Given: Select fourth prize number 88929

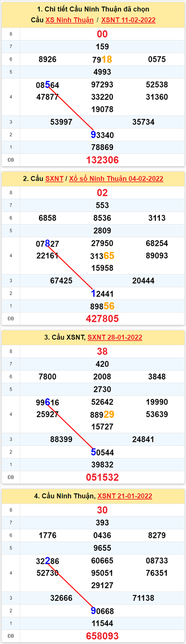Looking at the screenshot, I should (x=102, y=414).
